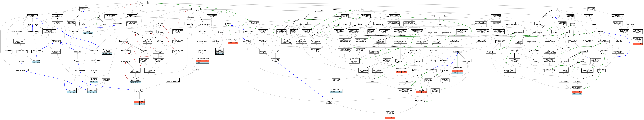
Task: Click the 'neuron differentiation' node
Action: (80, 70)
